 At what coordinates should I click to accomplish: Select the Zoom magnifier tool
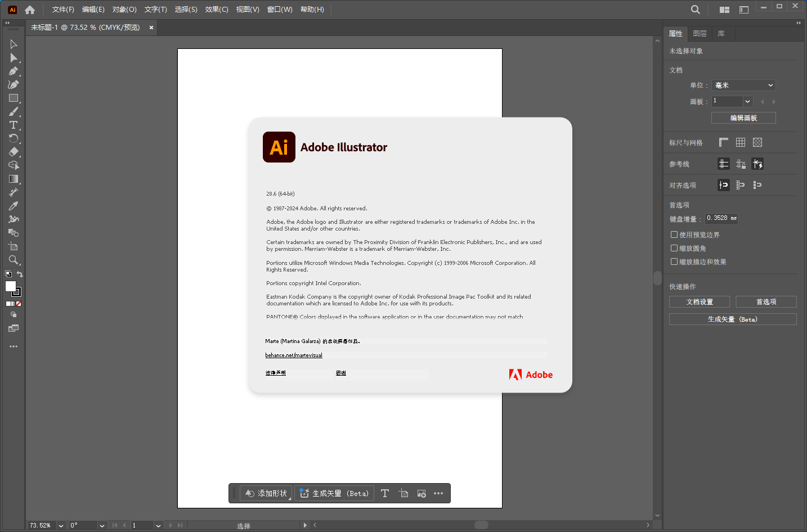pos(14,260)
